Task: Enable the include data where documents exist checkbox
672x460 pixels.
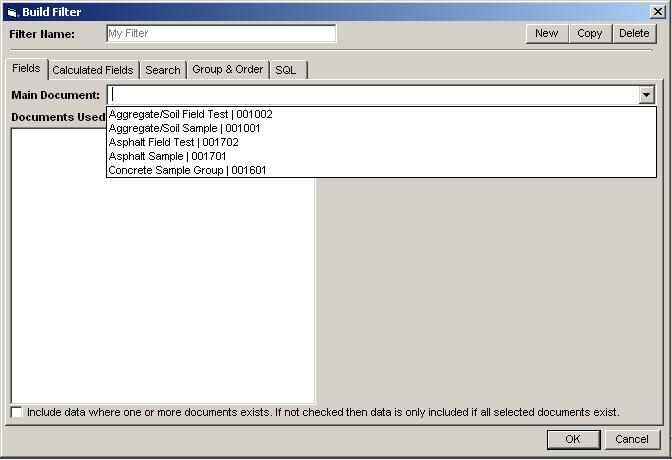Action: [x=17, y=412]
